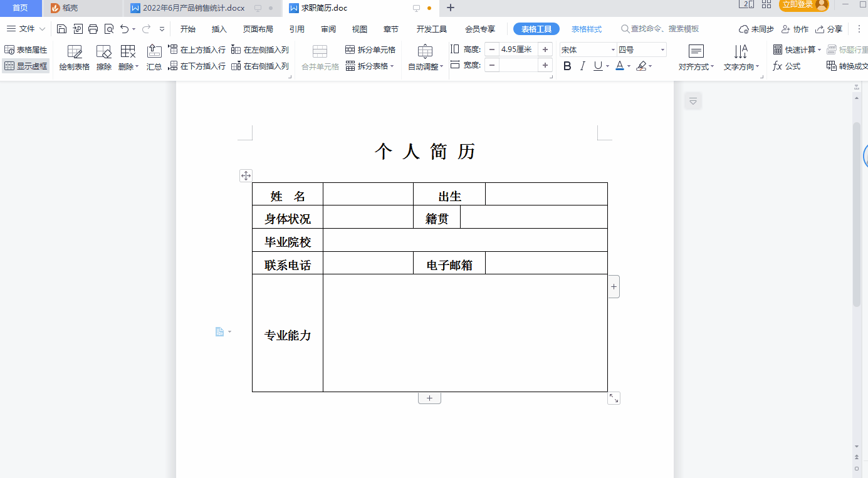The image size is (868, 478).
Task: Go to the 首页 home tab
Action: click(x=21, y=8)
